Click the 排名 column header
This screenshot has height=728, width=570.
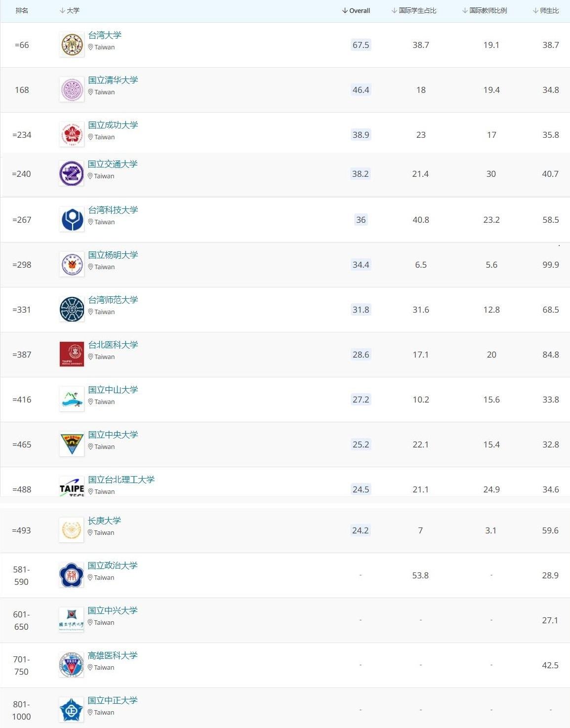(22, 10)
